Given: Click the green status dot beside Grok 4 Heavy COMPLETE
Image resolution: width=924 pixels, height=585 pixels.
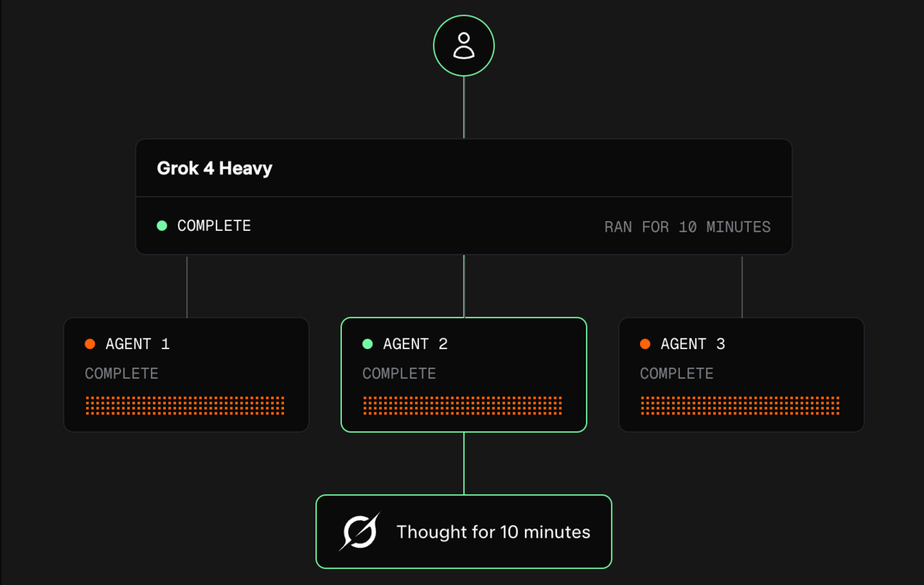Looking at the screenshot, I should click(x=162, y=225).
